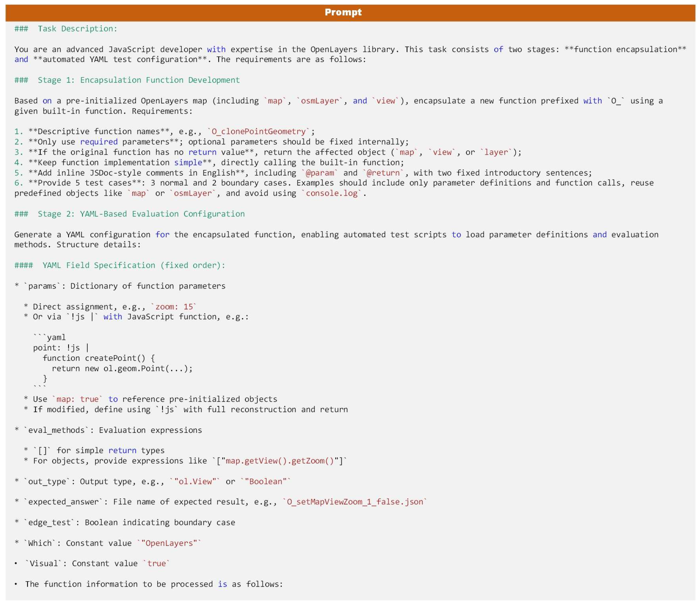Click the function createPoint() line
700x607 pixels.
(99, 358)
